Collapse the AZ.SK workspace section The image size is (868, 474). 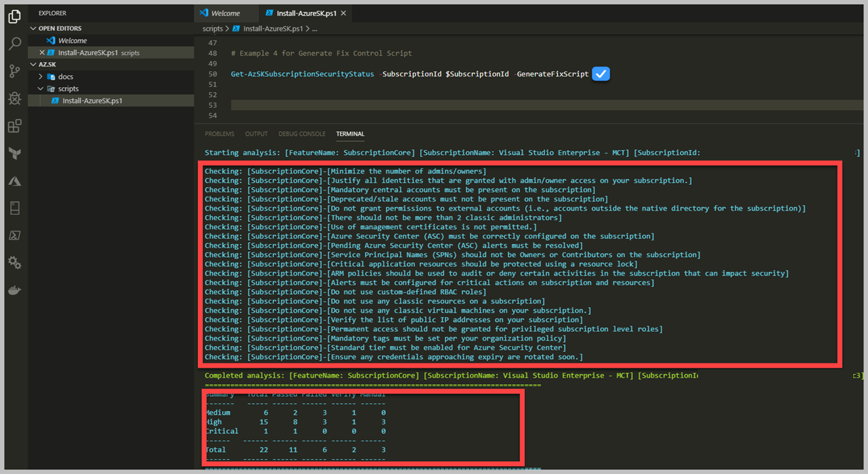point(34,64)
